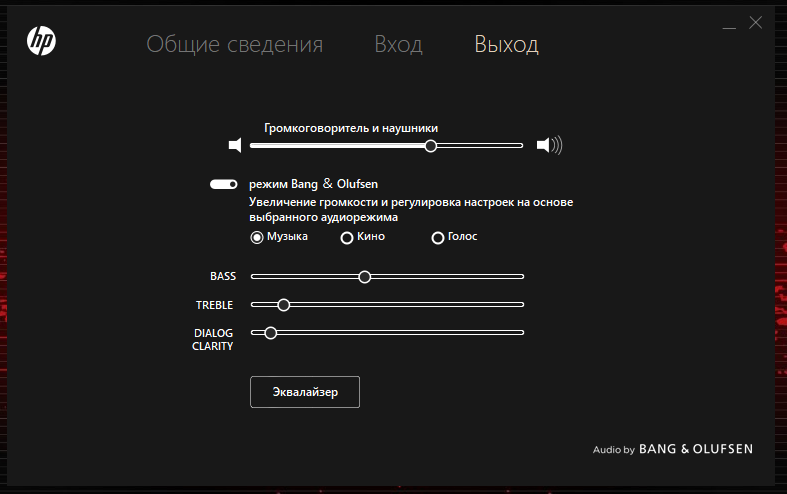Click the DIALOG CLARITY label
Image resolution: width=787 pixels, height=494 pixels.
213,339
